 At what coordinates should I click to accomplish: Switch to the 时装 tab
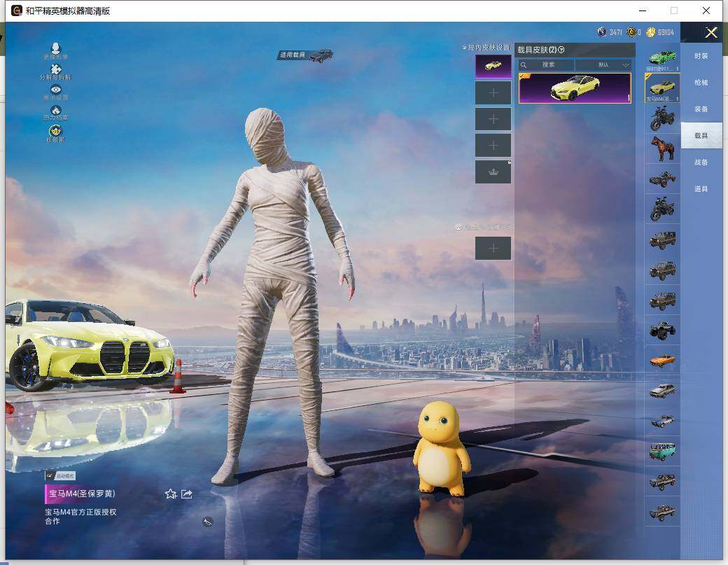click(701, 56)
